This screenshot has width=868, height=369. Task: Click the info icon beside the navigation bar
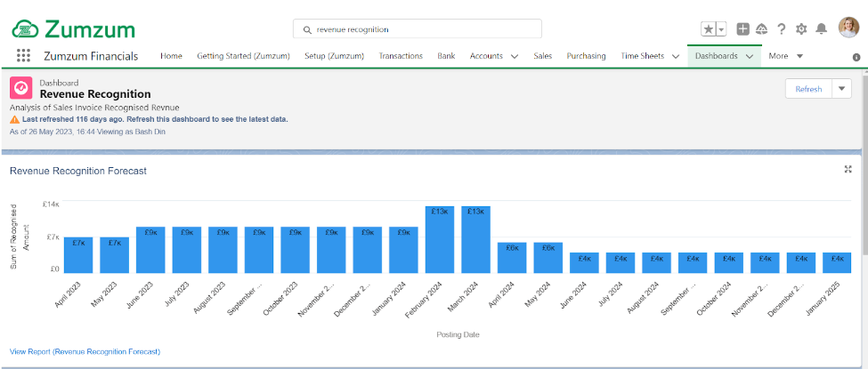pos(856,57)
